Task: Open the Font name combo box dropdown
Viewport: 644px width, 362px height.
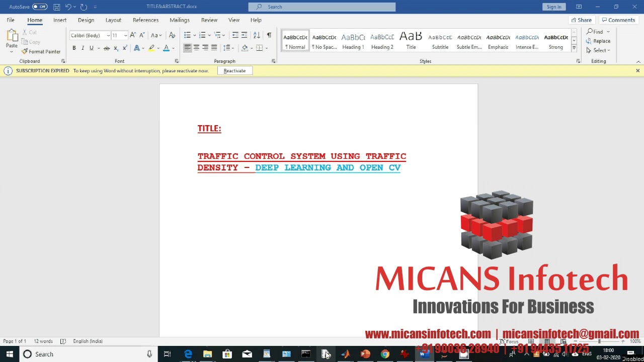Action: coord(108,36)
